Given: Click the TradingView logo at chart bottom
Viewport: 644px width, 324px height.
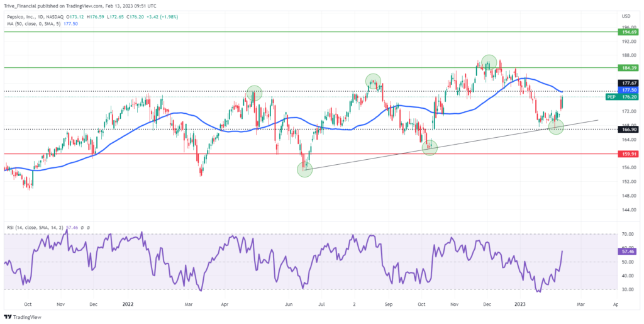Looking at the screenshot, I should (22, 317).
